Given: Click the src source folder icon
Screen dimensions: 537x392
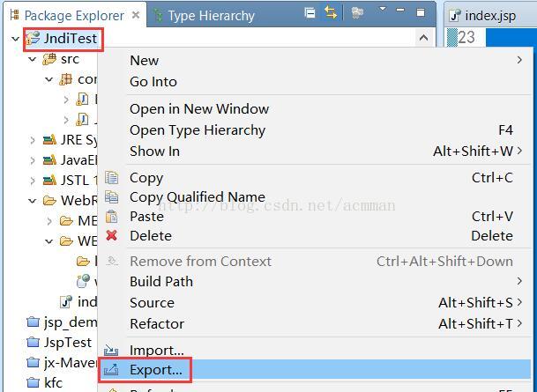Looking at the screenshot, I should 49,59.
